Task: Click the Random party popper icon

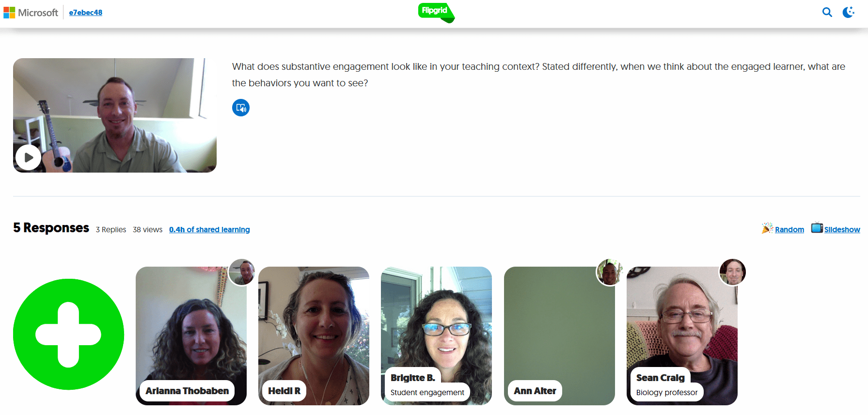Action: pos(767,228)
